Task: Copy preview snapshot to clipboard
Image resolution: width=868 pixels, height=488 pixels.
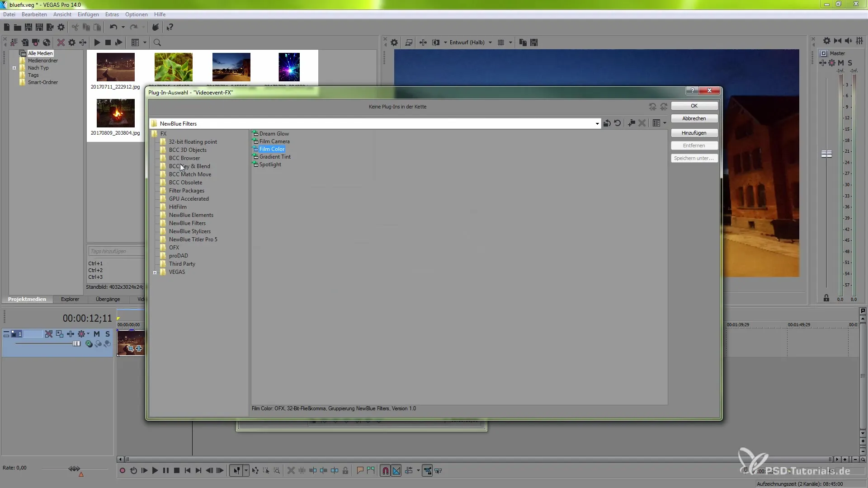Action: click(x=523, y=42)
